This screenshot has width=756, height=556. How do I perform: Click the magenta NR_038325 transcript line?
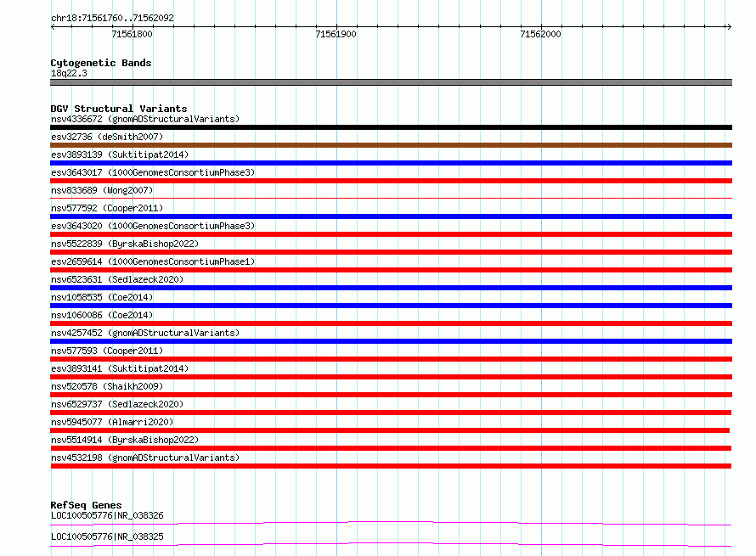391,544
